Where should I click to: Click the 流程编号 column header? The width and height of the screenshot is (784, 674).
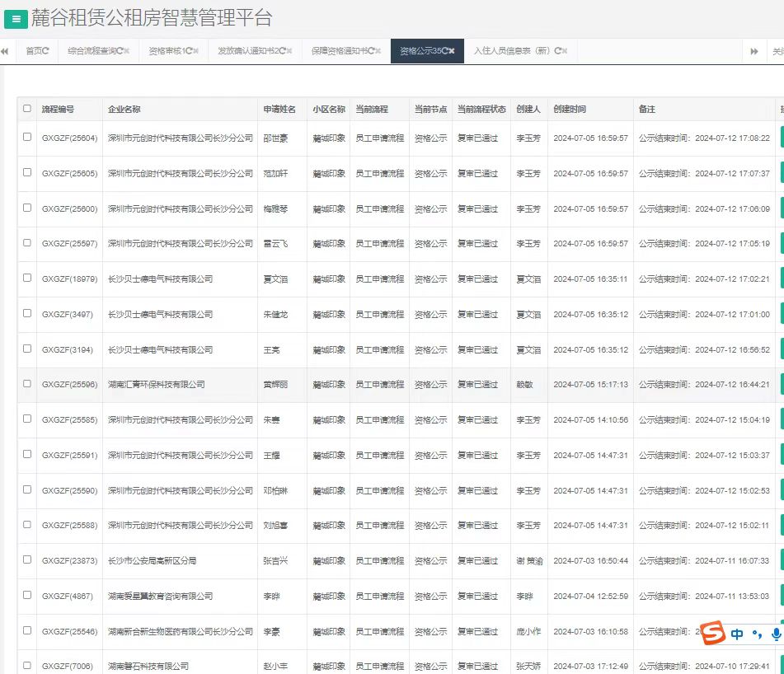pyautogui.click(x=58, y=109)
